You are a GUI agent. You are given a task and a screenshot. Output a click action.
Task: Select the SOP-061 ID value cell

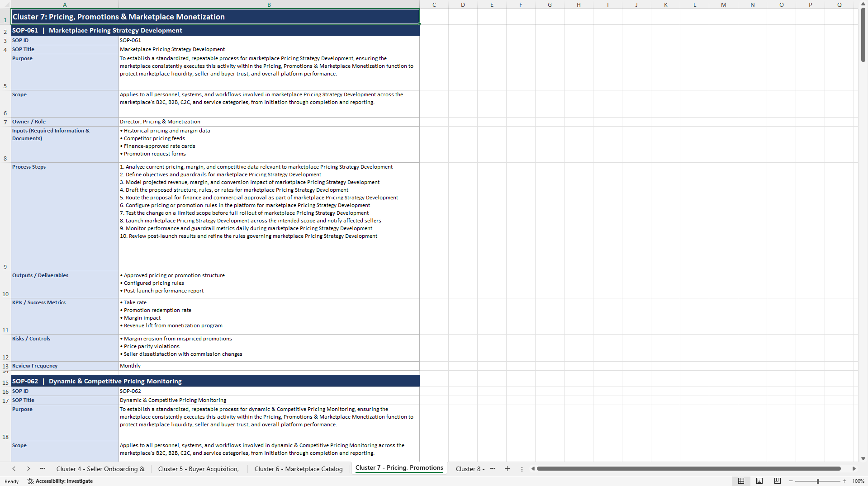pyautogui.click(x=269, y=41)
